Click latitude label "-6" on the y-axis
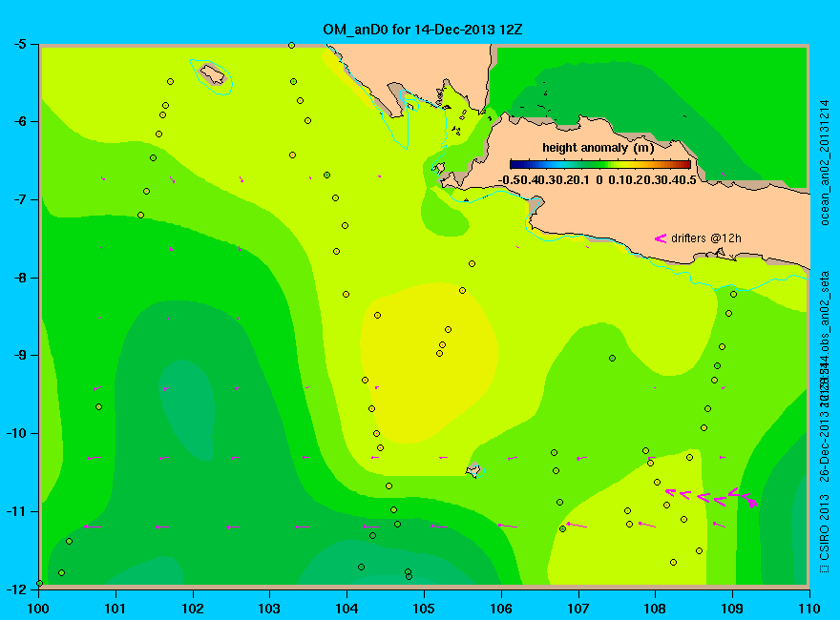Viewport: 840px width, 620px height. (x=20, y=121)
